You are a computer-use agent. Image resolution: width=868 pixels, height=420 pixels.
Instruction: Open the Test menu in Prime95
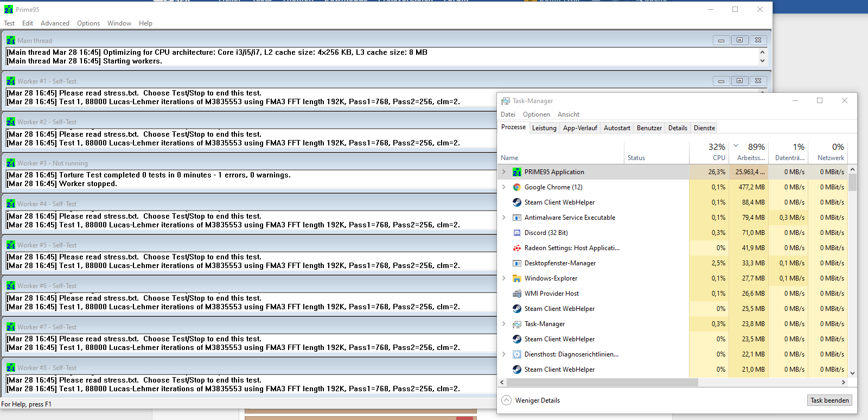(9, 23)
